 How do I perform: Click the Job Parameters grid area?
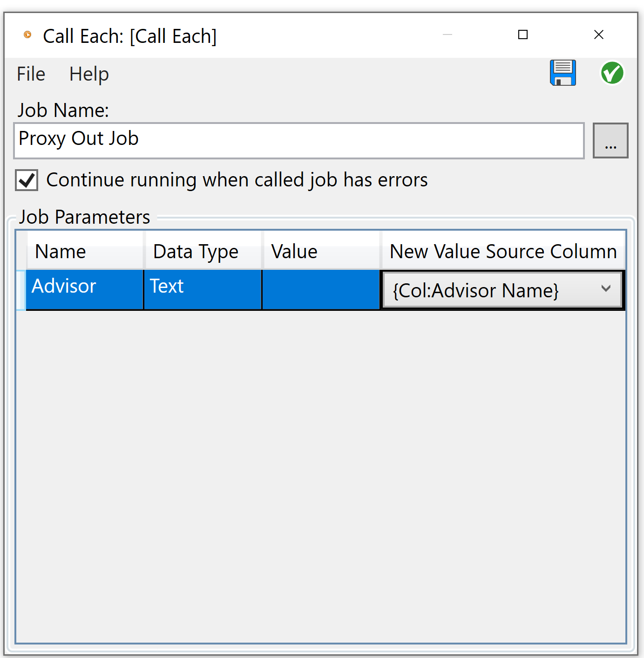pyautogui.click(x=321, y=466)
